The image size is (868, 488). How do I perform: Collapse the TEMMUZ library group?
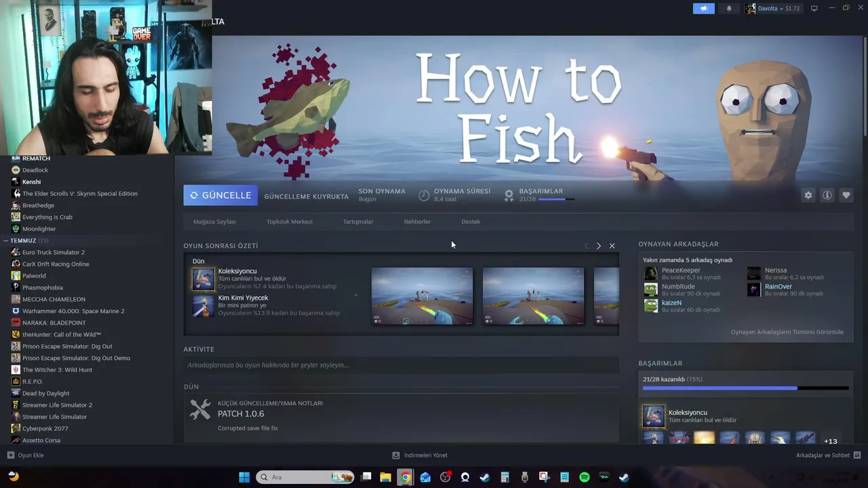tap(5, 241)
